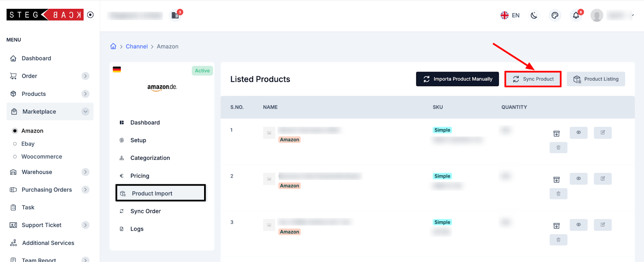Screen dimensions: 644x262
Task: Click product thumbnail in row 1
Action: point(269,133)
